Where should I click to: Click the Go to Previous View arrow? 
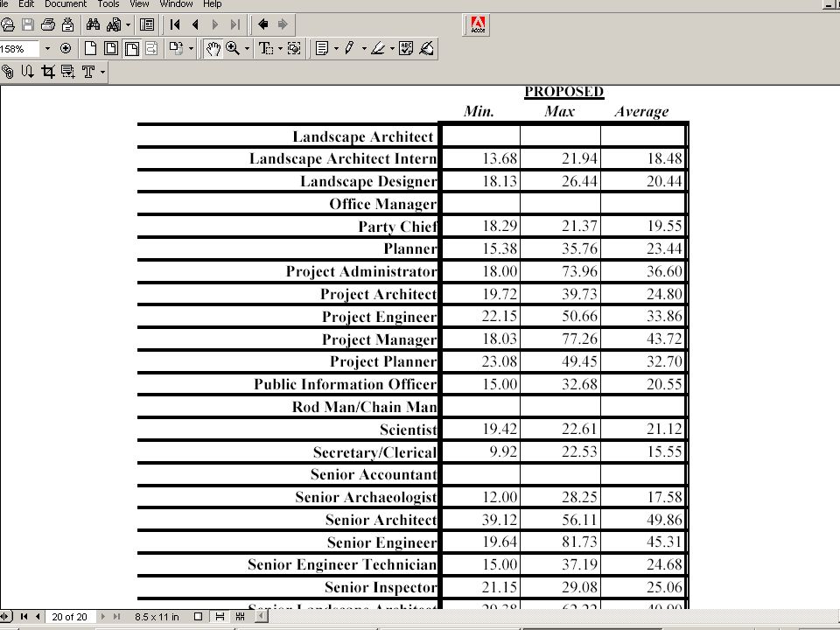point(262,24)
